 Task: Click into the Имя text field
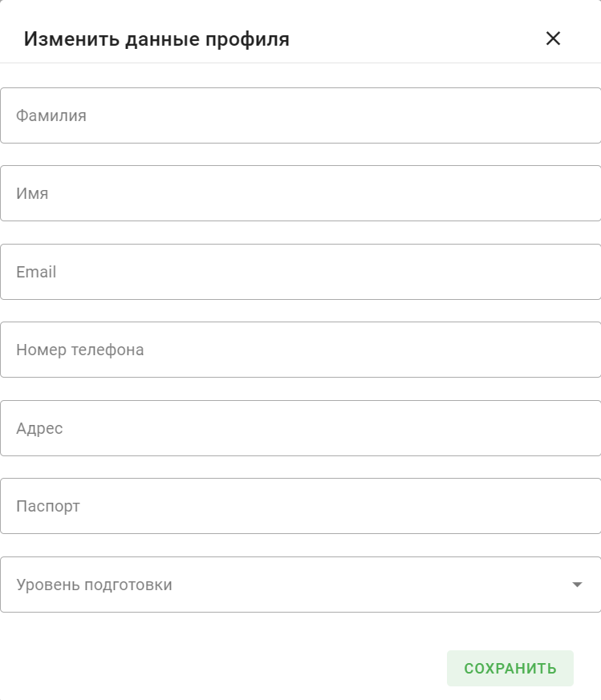pos(301,193)
